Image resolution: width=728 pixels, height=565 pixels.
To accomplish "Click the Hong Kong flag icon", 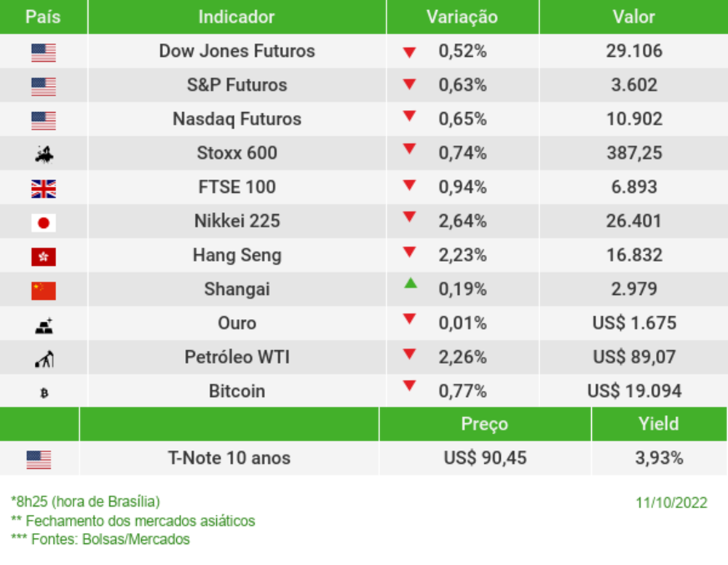I will (x=44, y=257).
